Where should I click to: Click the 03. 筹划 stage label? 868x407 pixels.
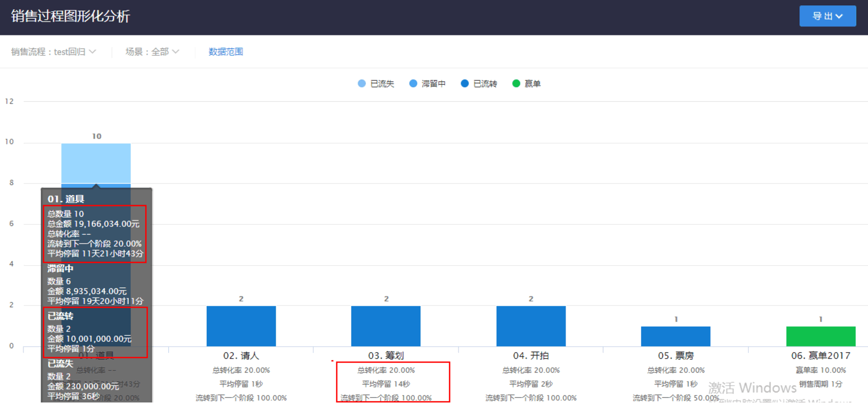click(386, 356)
